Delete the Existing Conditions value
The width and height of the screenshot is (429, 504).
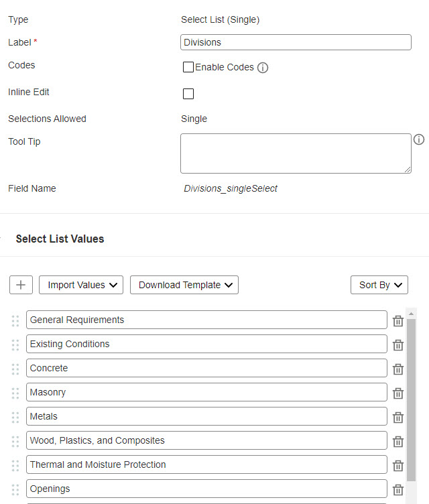(397, 345)
